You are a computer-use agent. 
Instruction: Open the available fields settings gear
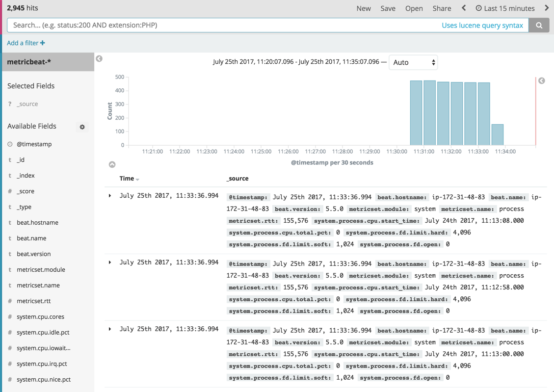click(x=82, y=127)
